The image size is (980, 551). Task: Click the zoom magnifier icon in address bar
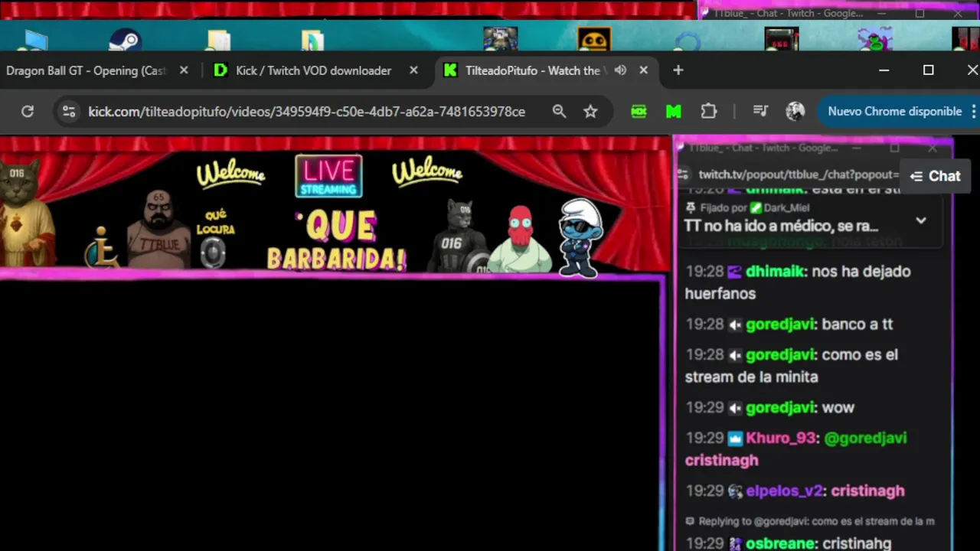click(560, 112)
